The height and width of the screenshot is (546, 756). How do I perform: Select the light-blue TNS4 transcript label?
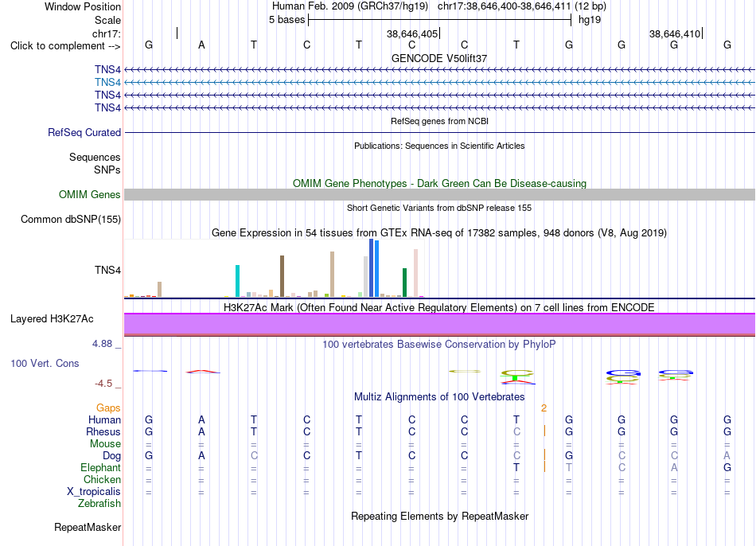107,82
